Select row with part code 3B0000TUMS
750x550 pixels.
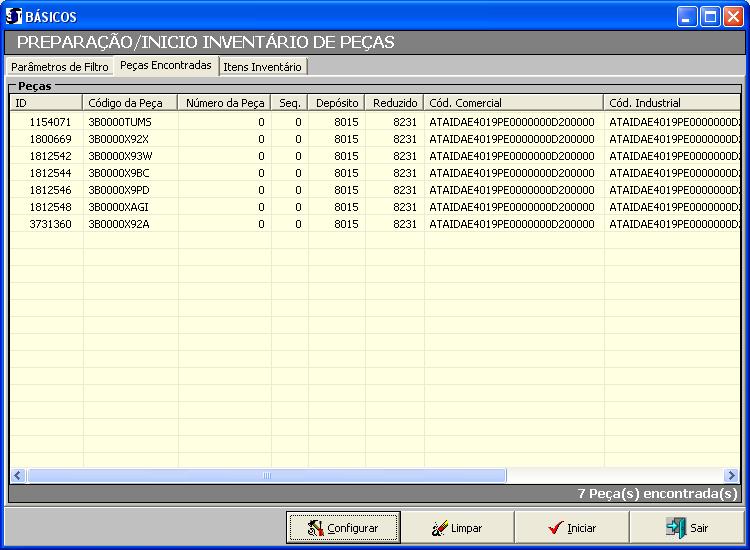coord(120,121)
